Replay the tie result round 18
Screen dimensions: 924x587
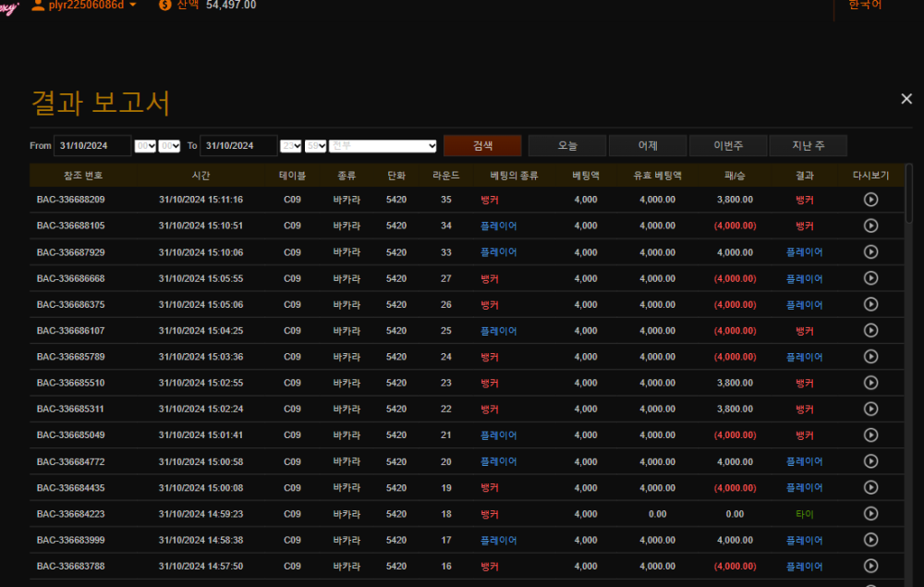[x=870, y=514]
